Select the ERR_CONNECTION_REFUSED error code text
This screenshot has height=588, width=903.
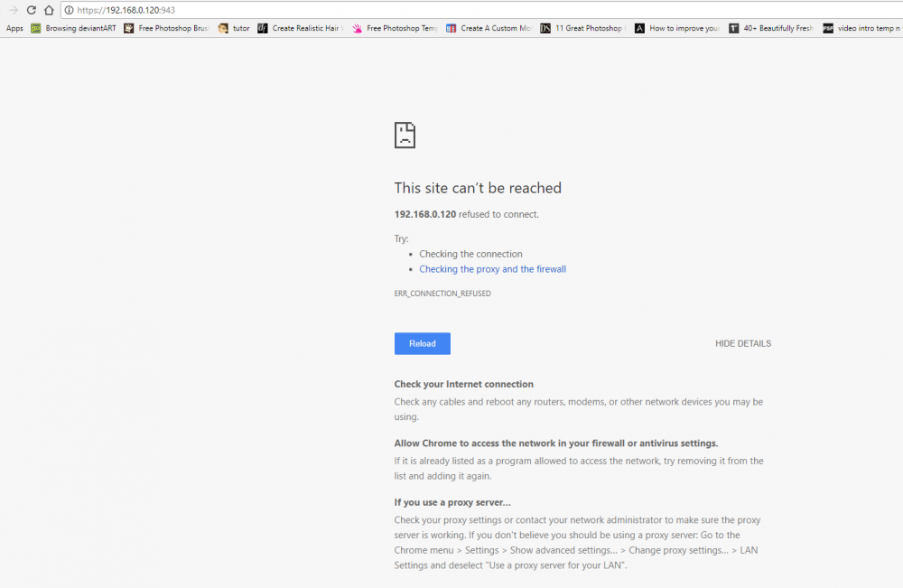point(442,294)
